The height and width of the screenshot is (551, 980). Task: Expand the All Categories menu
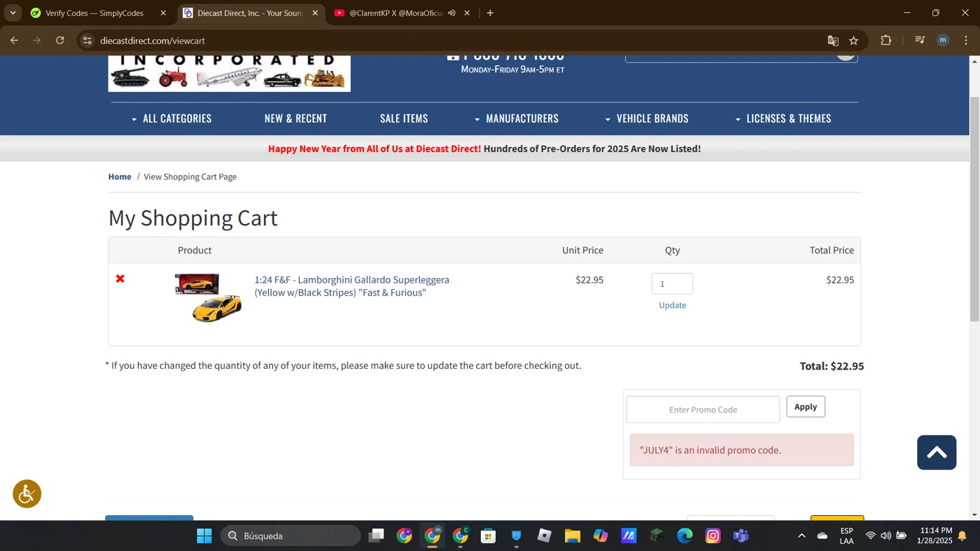point(171,119)
